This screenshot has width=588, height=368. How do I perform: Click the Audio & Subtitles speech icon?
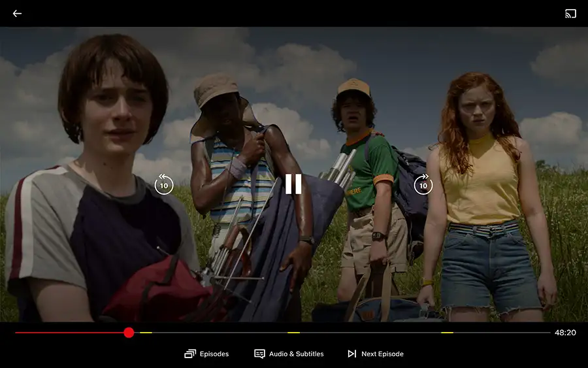(259, 354)
